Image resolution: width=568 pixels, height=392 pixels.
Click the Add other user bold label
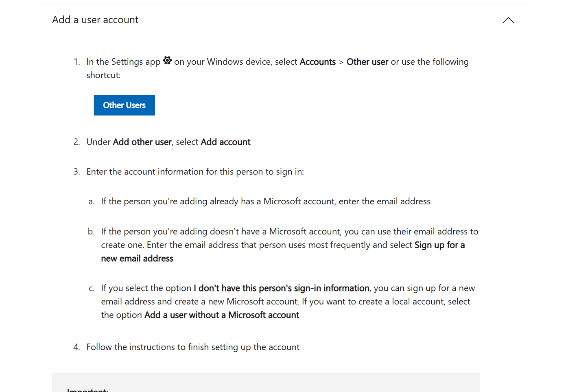[142, 142]
